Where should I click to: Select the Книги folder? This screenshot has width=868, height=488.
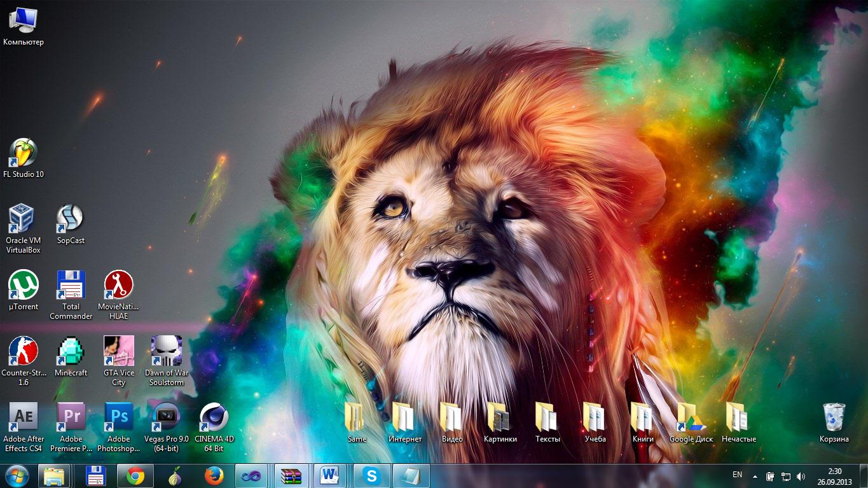(x=643, y=424)
